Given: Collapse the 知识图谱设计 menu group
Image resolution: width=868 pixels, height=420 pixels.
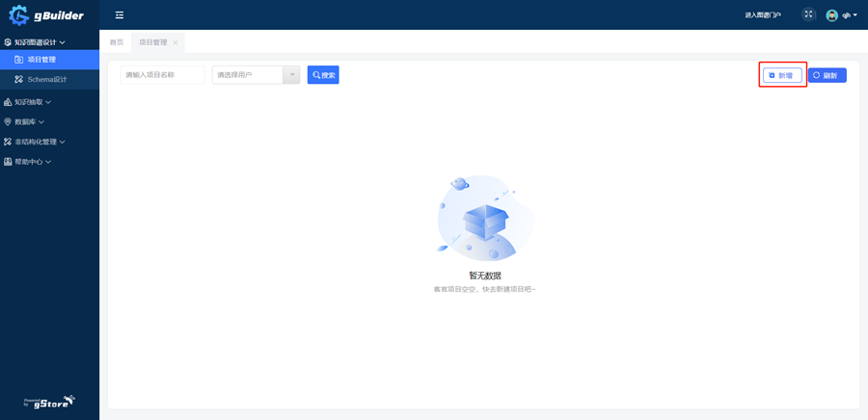Looking at the screenshot, I should coord(35,42).
